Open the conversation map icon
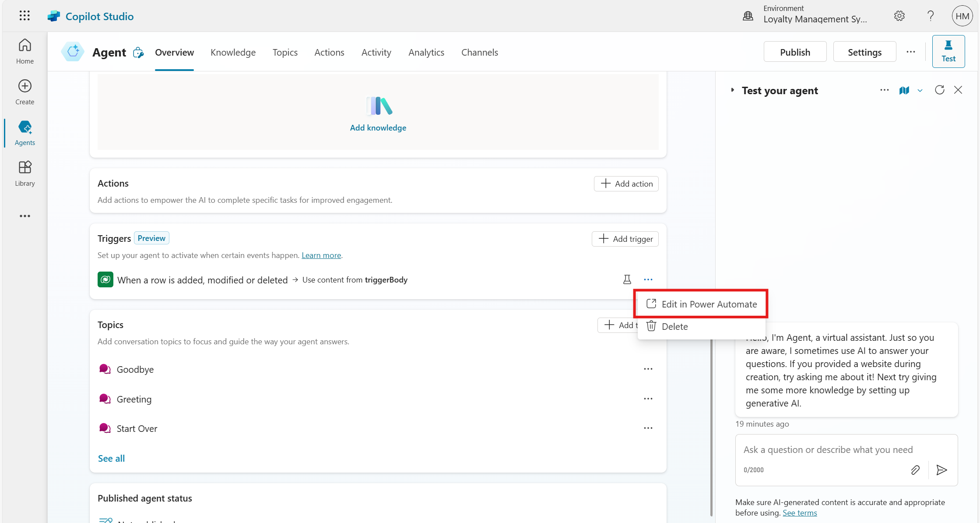The width and height of the screenshot is (980, 523). (904, 90)
